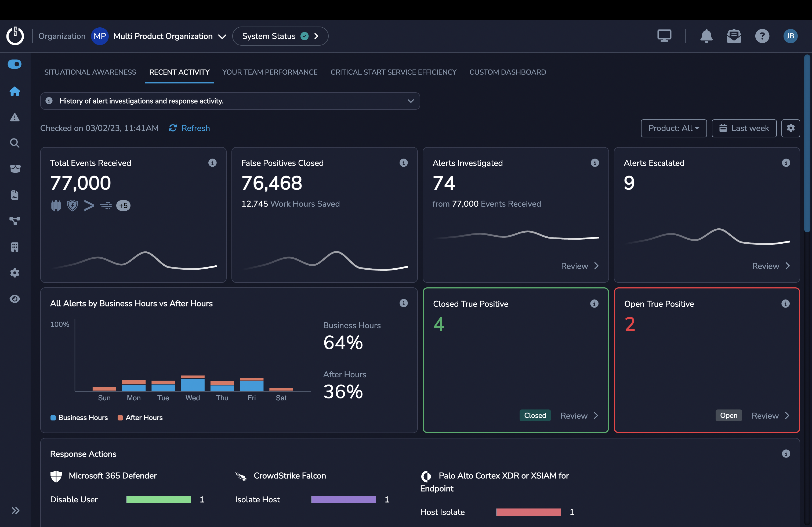
Task: Open the Product: All dropdown
Action: coord(674,128)
